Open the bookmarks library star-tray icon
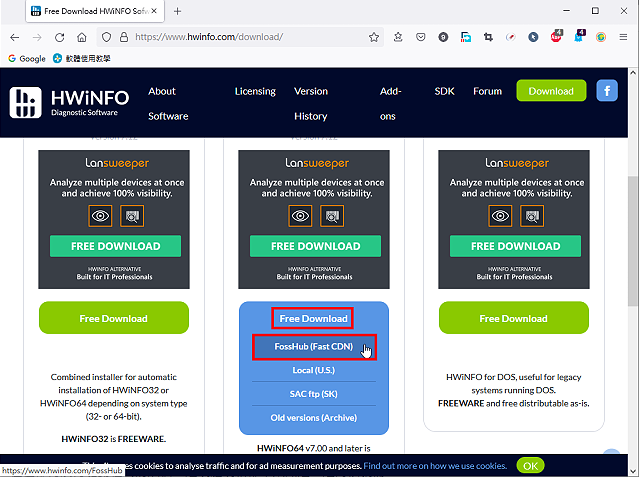Screen dimensions: 643x480 click(x=398, y=37)
